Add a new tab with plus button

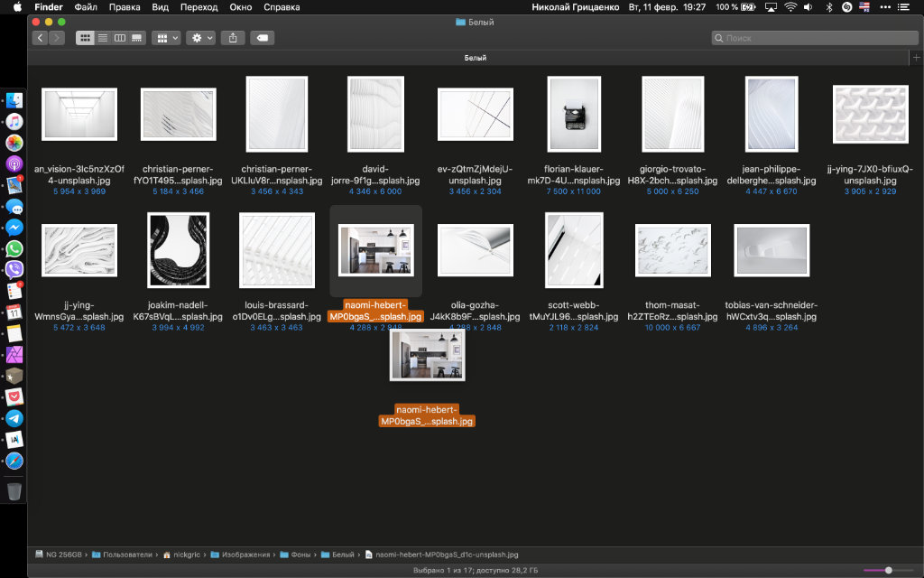[916, 58]
